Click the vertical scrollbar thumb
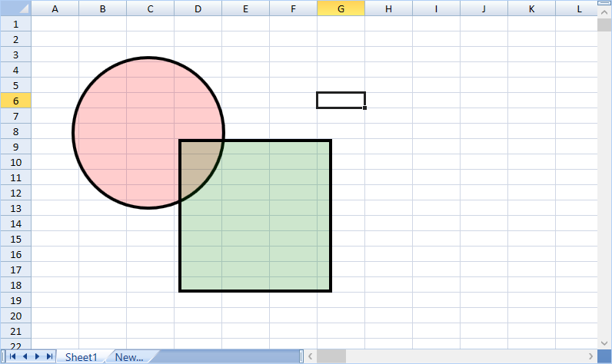 pos(604,25)
